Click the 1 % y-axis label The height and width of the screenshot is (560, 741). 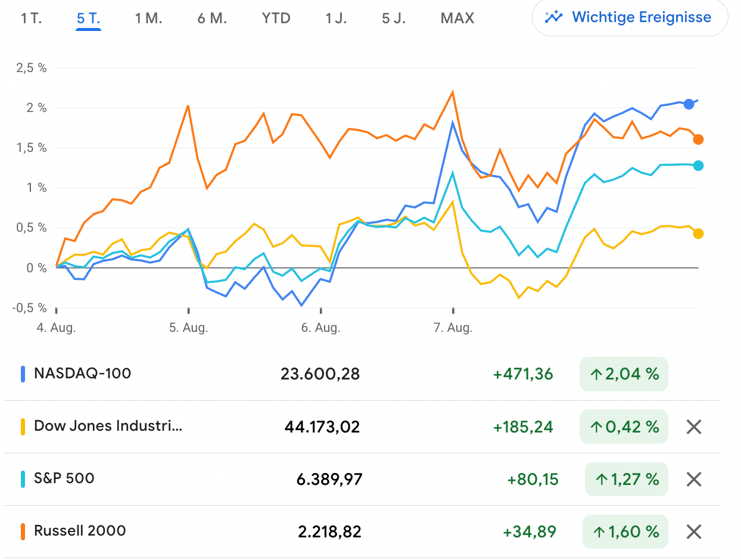[37, 188]
